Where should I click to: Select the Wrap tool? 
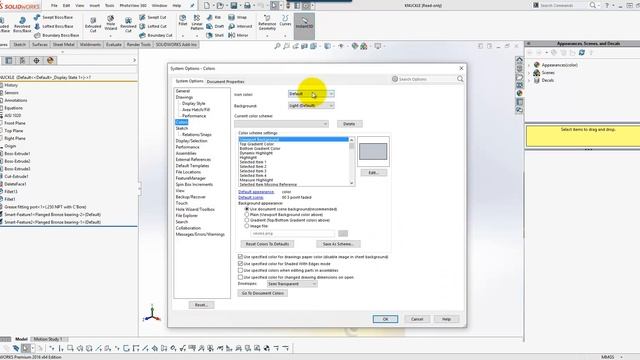[x=238, y=17]
